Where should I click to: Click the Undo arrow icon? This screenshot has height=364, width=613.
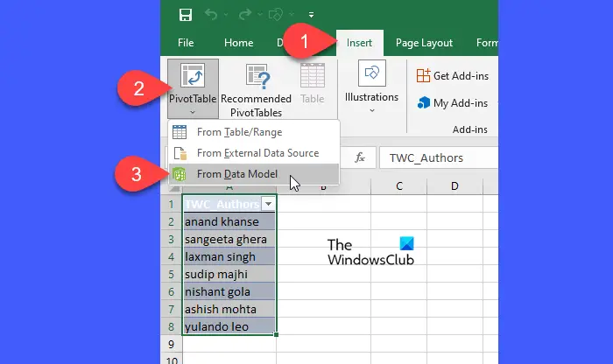click(211, 15)
